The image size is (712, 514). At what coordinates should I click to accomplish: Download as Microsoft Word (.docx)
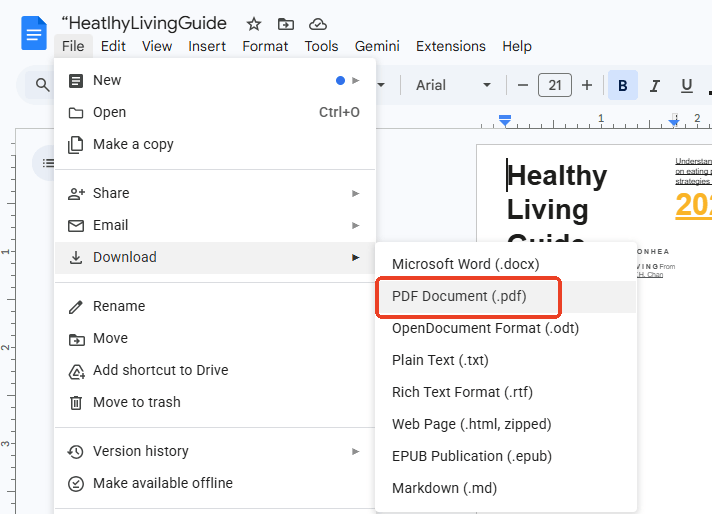point(506,264)
